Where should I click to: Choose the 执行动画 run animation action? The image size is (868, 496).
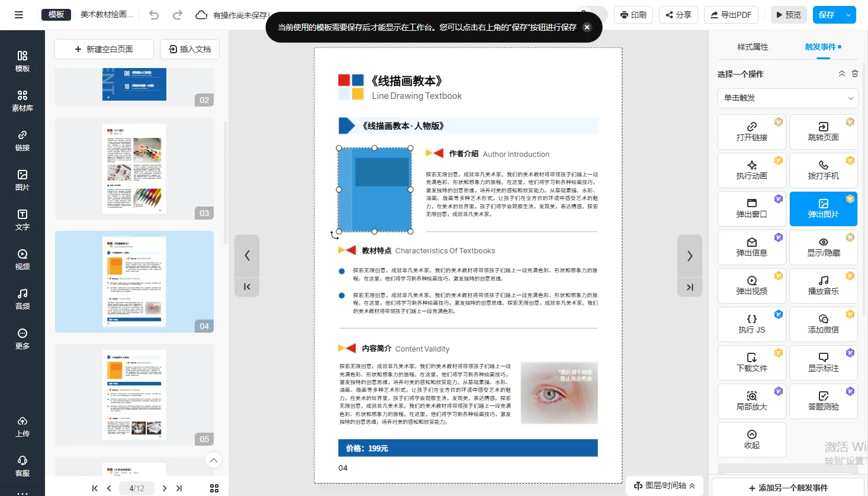tap(752, 170)
